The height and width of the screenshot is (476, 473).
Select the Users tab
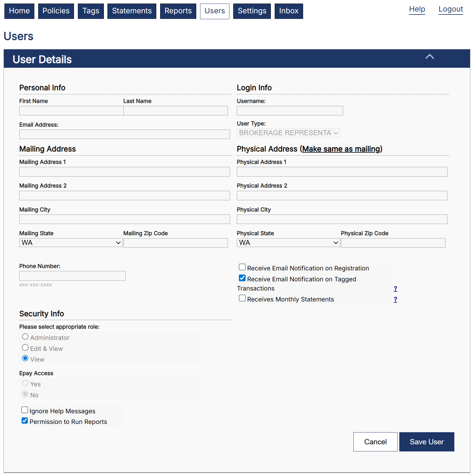coord(215,11)
